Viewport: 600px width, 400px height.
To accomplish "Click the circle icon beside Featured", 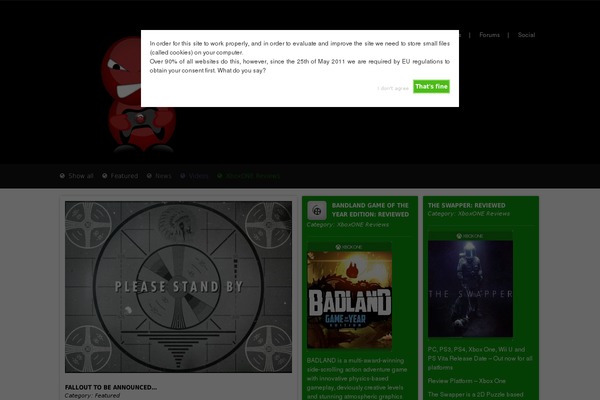I will click(x=104, y=176).
